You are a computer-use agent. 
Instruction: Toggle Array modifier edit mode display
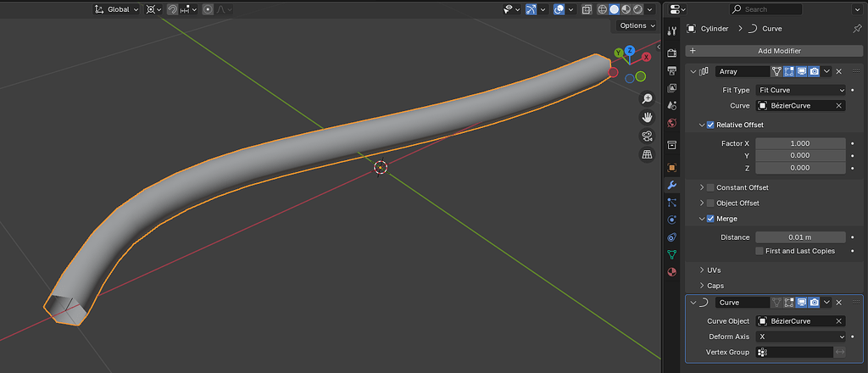click(789, 71)
